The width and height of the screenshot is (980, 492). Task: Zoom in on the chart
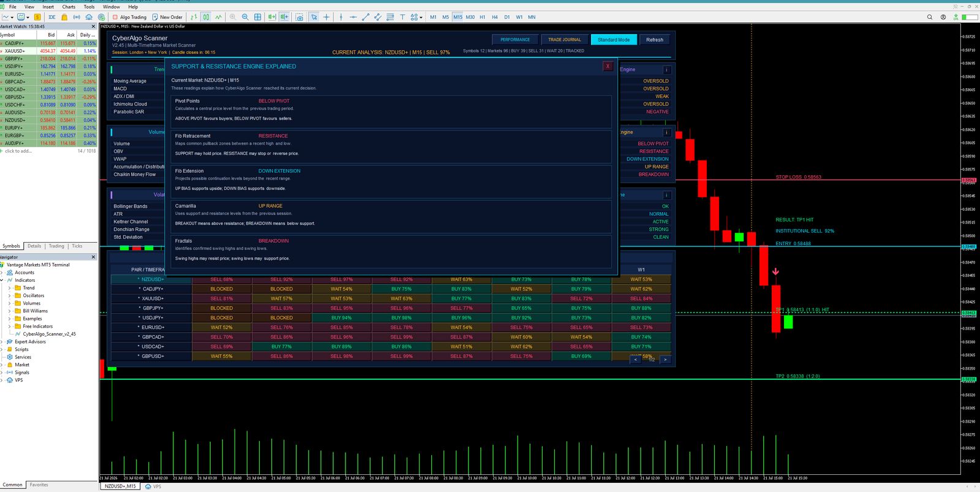(x=233, y=17)
